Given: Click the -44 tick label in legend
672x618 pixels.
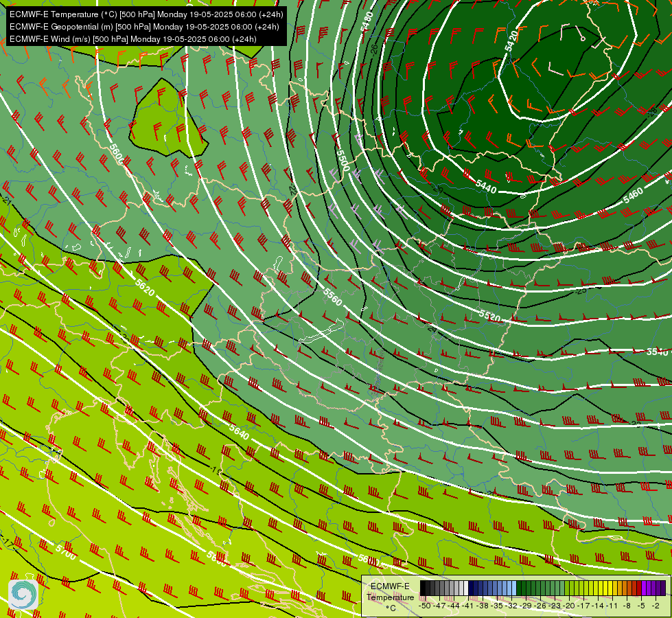Looking at the screenshot, I should [454, 606].
